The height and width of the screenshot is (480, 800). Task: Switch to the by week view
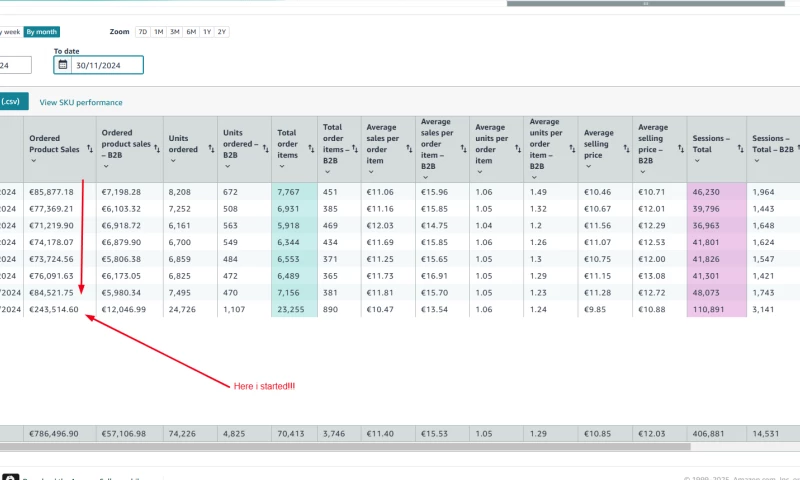point(10,32)
